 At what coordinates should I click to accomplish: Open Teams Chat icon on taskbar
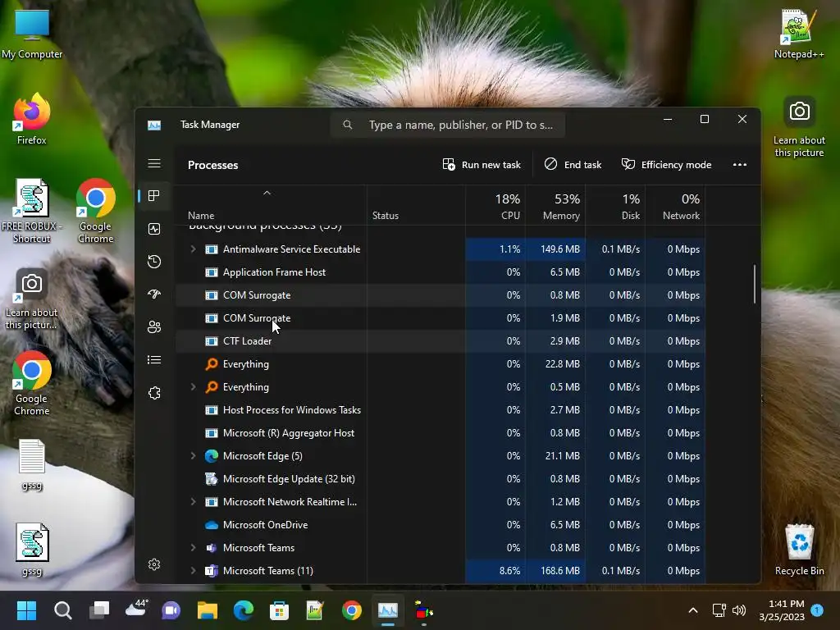pos(171,610)
